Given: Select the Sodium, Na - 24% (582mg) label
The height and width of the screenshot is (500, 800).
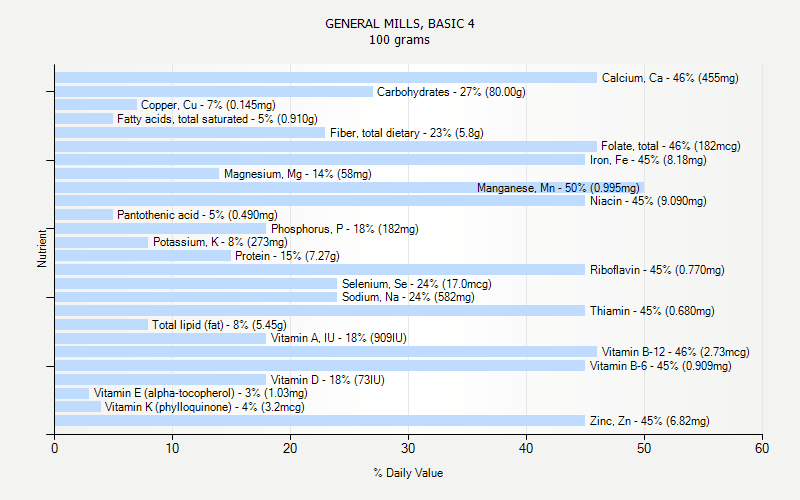Looking at the screenshot, I should pos(408,297).
